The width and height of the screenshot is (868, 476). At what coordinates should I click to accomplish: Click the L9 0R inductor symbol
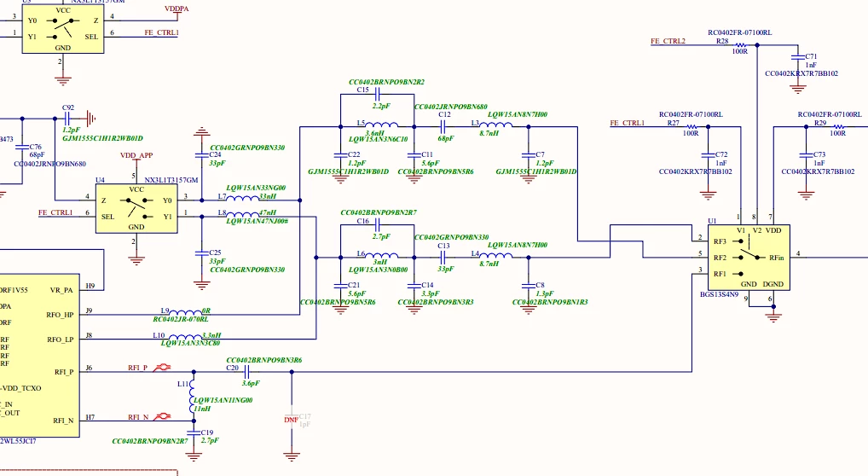click(185, 312)
